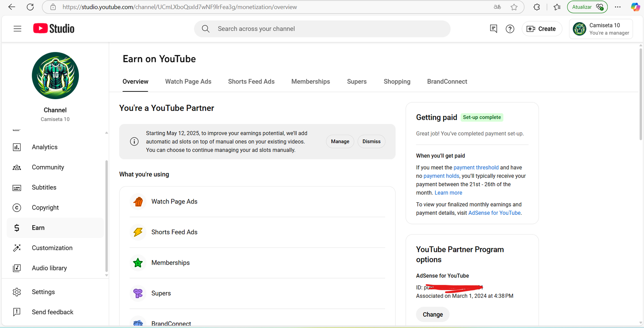Reload the page with refresh icon
Image resolution: width=644 pixels, height=328 pixels.
30,7
